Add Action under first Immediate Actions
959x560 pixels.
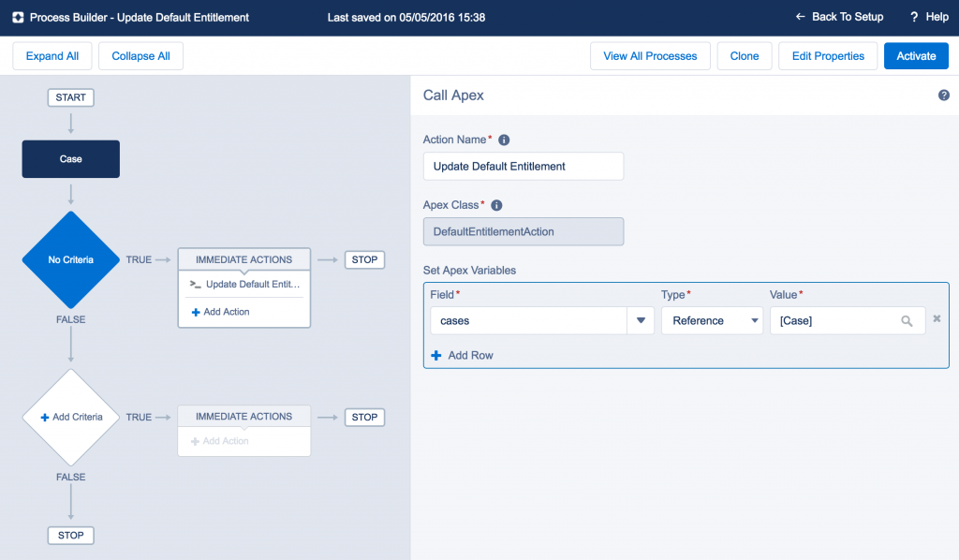click(221, 312)
